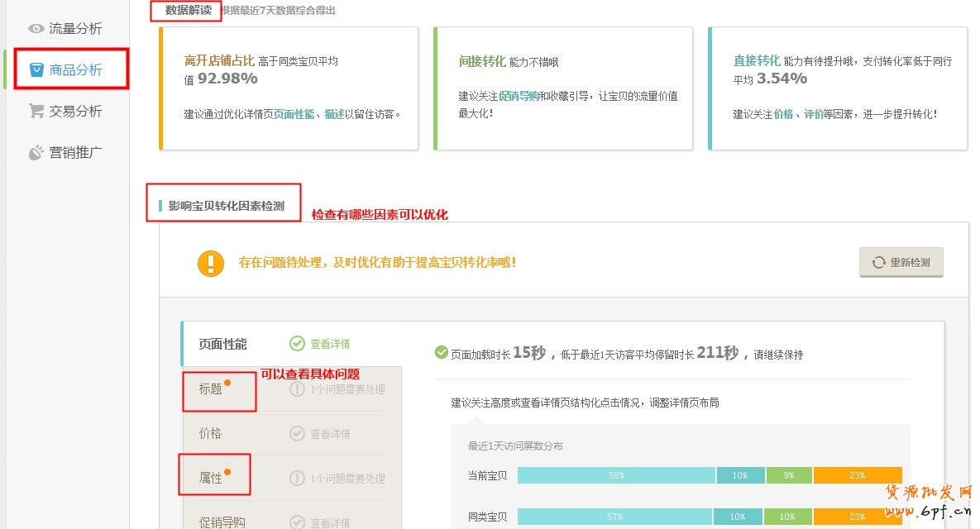Select the 标题 factor tab
The height and width of the screenshot is (529, 980).
click(211, 388)
